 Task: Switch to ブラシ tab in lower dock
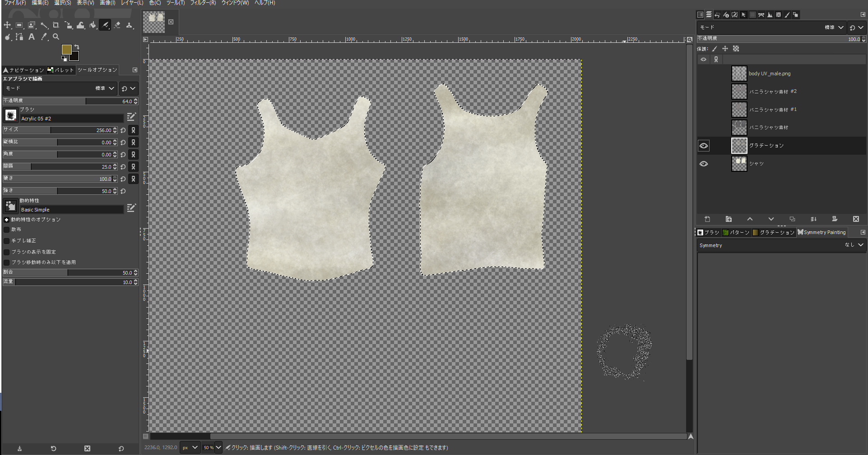click(x=708, y=232)
